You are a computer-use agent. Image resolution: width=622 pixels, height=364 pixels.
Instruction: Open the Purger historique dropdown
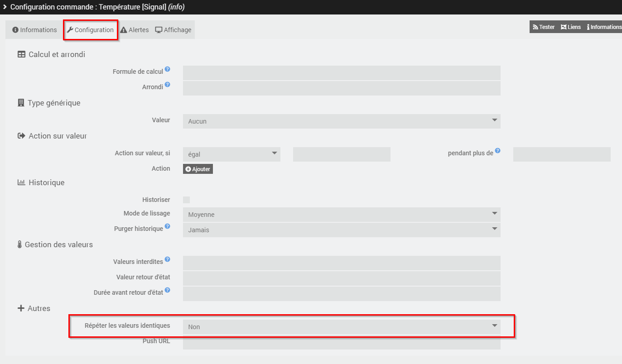coord(342,230)
